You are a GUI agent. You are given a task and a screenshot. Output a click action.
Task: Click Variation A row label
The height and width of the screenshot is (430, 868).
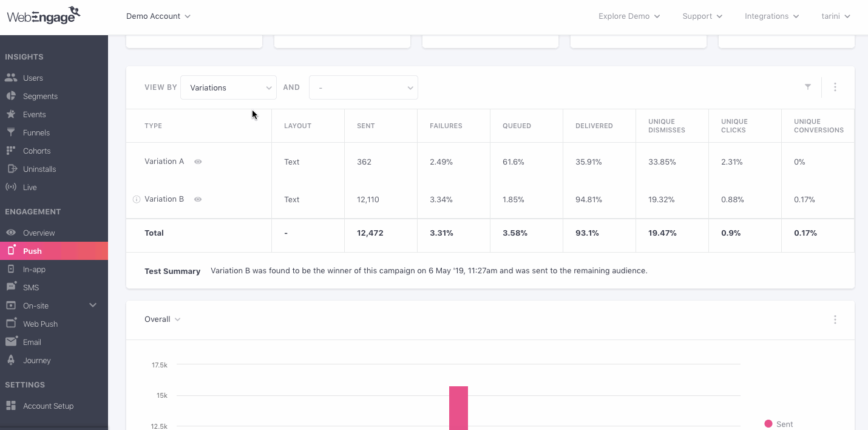pyautogui.click(x=164, y=162)
